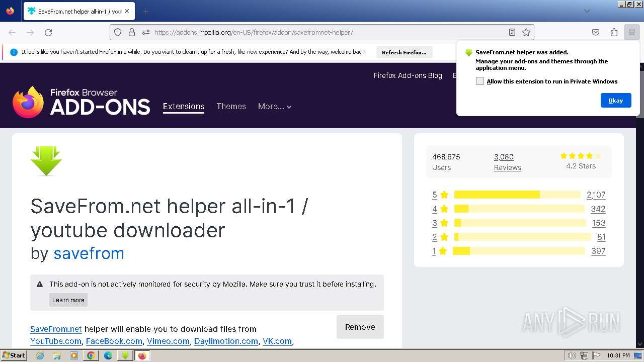The image size is (644, 362).
Task: Remove the SaveFrom.net helper add-on
Action: point(360,327)
